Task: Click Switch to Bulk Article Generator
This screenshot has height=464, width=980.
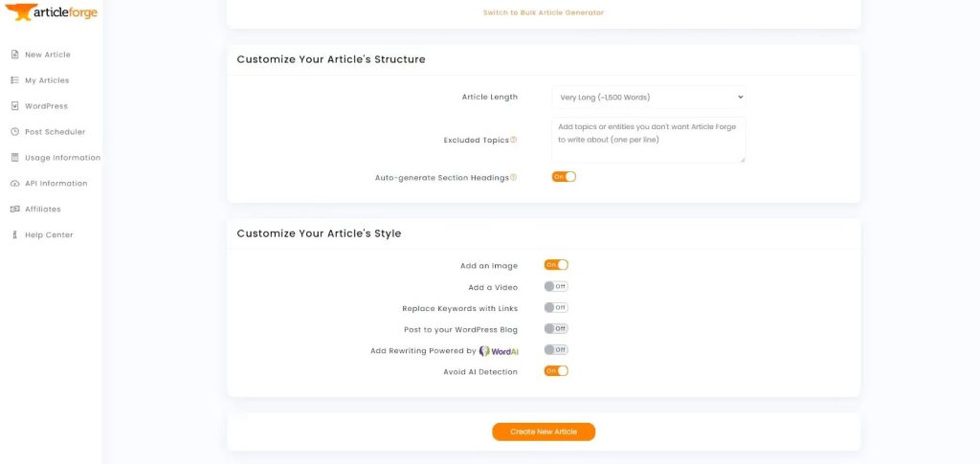Action: tap(544, 12)
